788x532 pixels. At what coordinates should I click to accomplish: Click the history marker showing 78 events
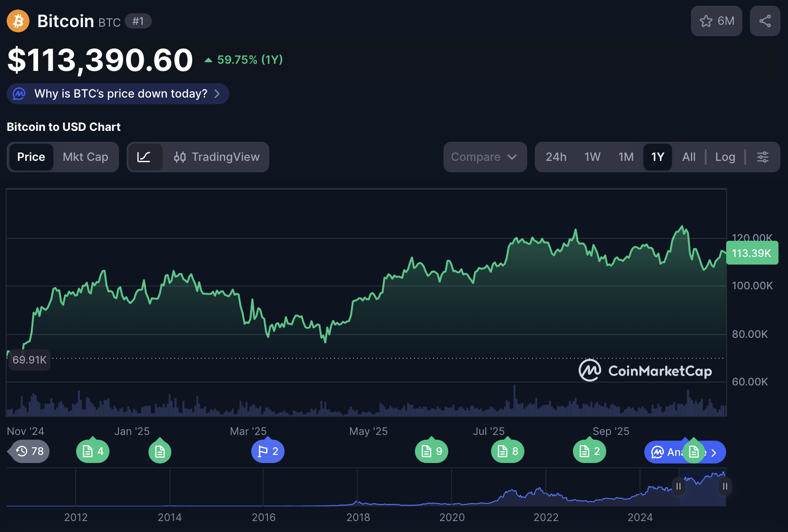[x=28, y=451]
